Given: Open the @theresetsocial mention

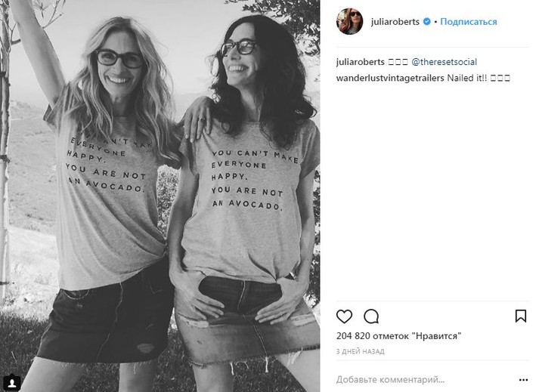Looking at the screenshot, I should tap(444, 62).
